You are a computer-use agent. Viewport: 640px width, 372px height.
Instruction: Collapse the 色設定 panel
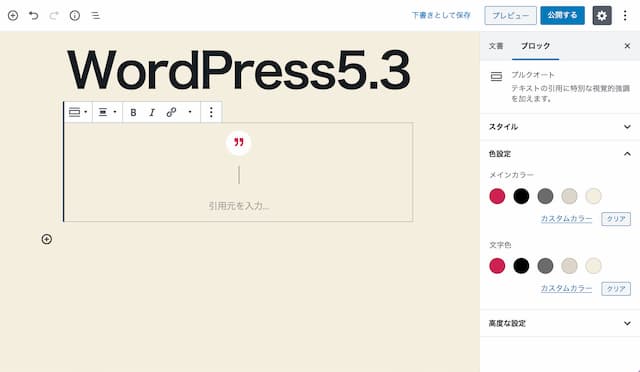(560, 154)
